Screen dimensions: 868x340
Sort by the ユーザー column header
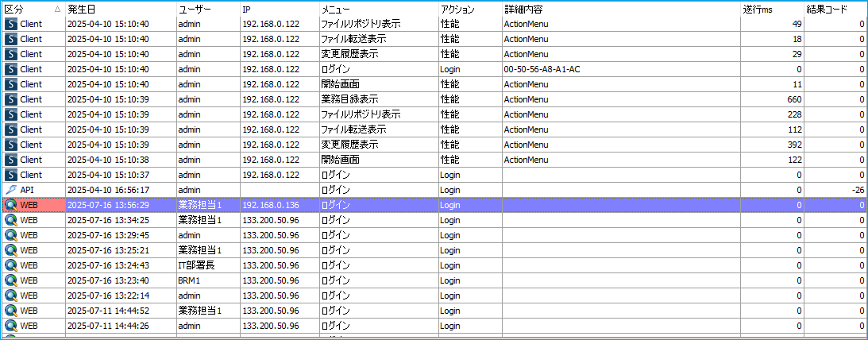point(195,9)
